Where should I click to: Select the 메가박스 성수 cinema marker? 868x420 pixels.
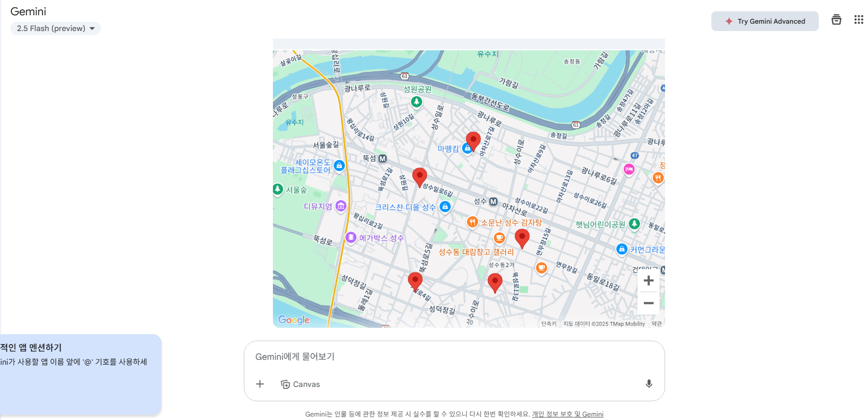(351, 238)
